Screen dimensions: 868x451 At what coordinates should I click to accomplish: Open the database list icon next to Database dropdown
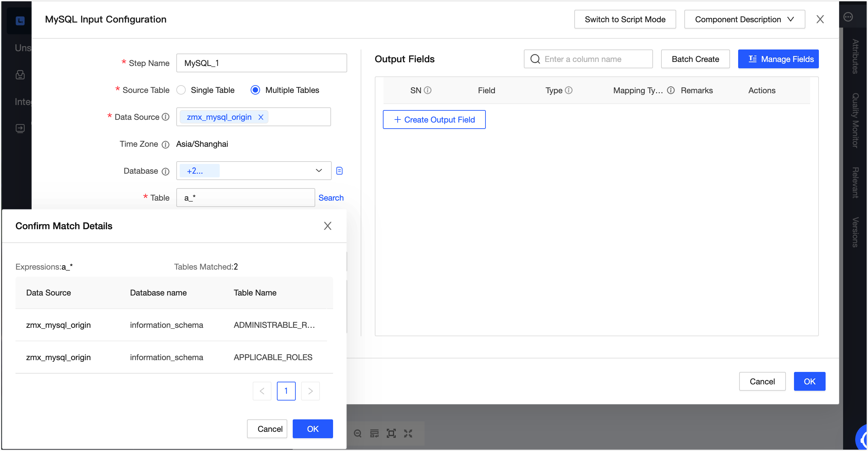(x=339, y=171)
